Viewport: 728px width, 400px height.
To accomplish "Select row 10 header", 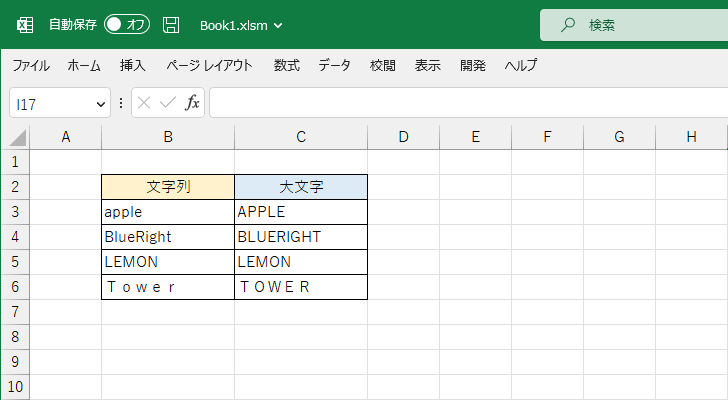I will (x=15, y=387).
